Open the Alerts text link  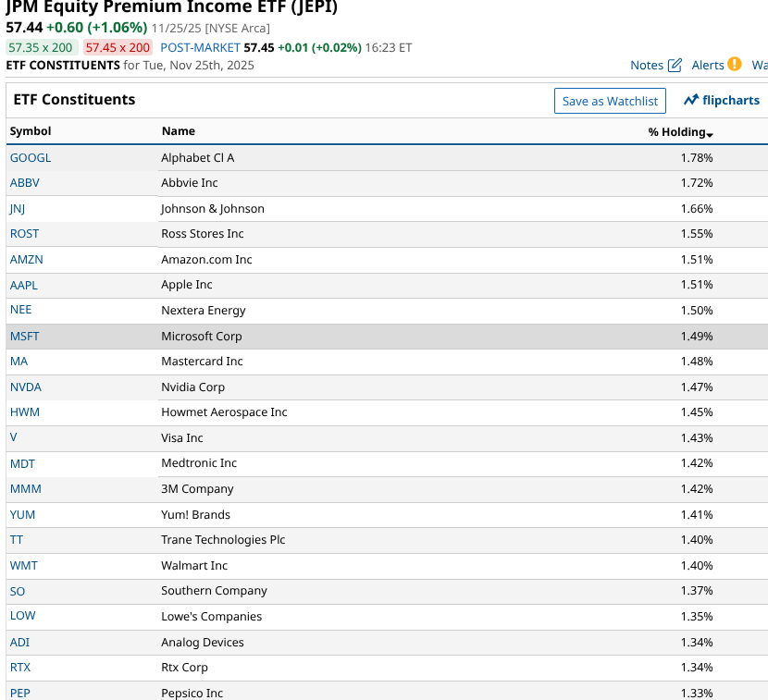pos(708,65)
